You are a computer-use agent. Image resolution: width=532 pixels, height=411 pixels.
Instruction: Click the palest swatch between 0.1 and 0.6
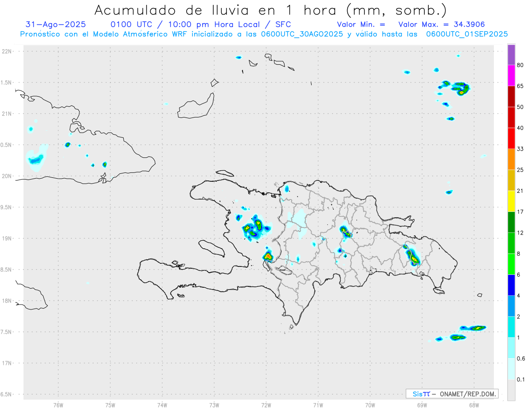pyautogui.click(x=511, y=369)
